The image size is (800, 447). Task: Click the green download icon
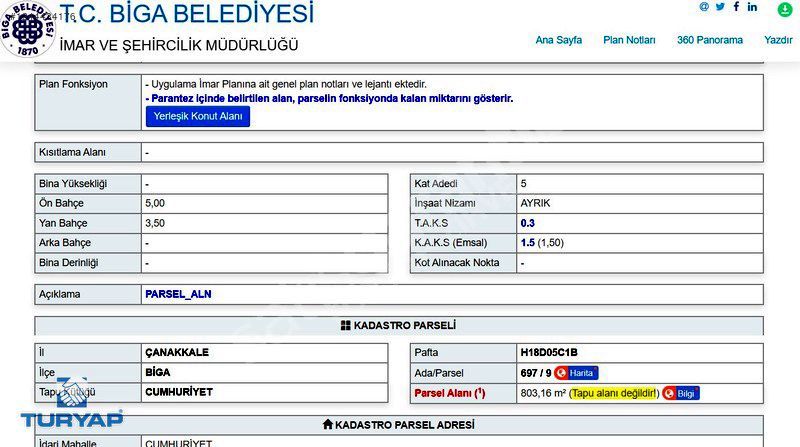[785, 10]
